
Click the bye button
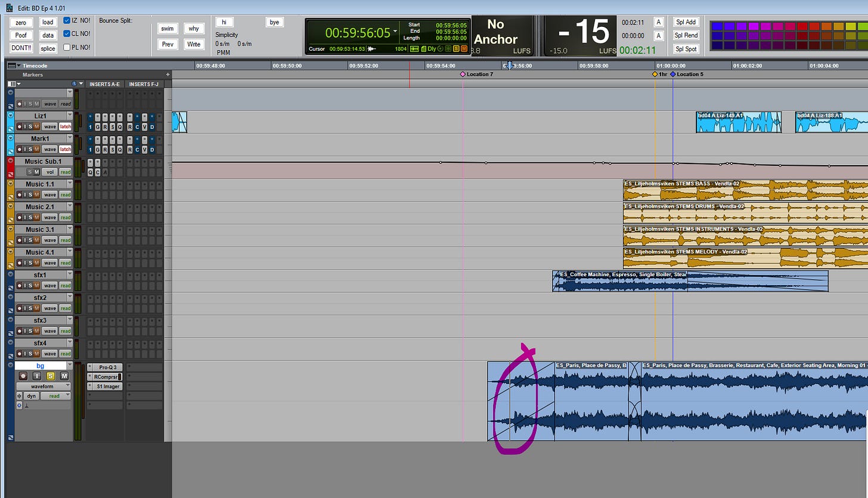click(x=274, y=22)
